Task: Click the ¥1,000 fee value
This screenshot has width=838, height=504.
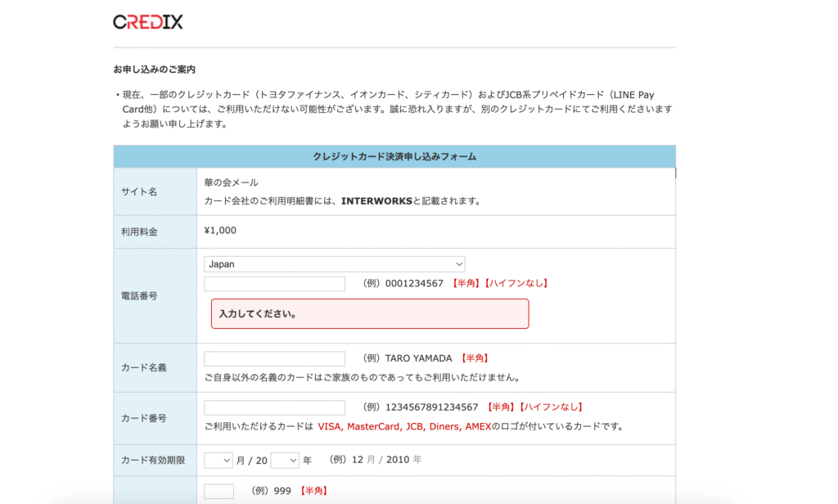Action: point(220,231)
